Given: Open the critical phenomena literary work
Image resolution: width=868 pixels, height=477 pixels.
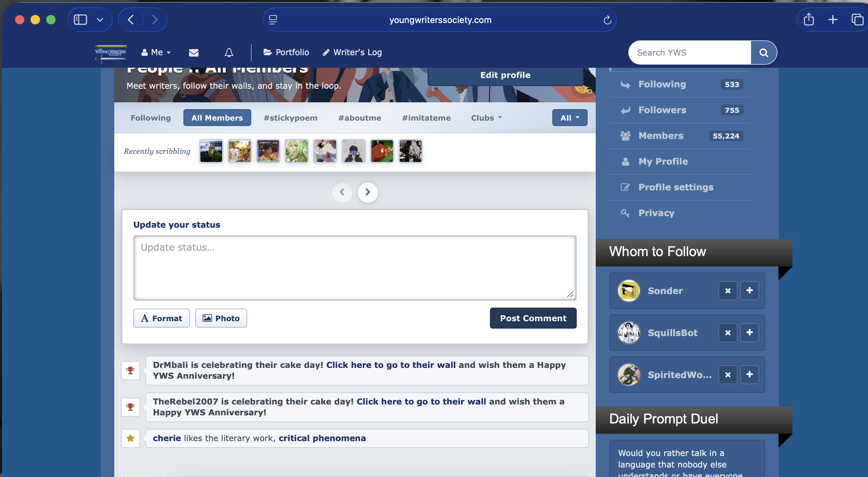Looking at the screenshot, I should click(x=322, y=438).
